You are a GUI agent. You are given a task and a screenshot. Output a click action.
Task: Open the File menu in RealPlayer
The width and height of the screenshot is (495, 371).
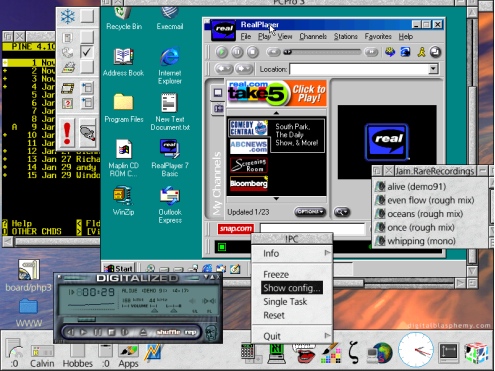[x=246, y=36]
